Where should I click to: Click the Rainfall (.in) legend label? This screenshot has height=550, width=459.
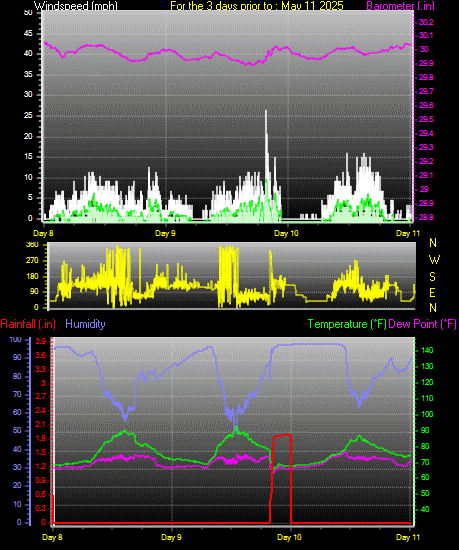[28, 324]
